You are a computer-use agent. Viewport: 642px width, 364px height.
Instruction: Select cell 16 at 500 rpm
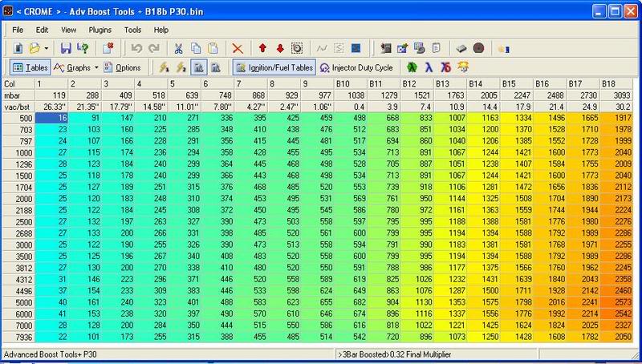(51, 118)
